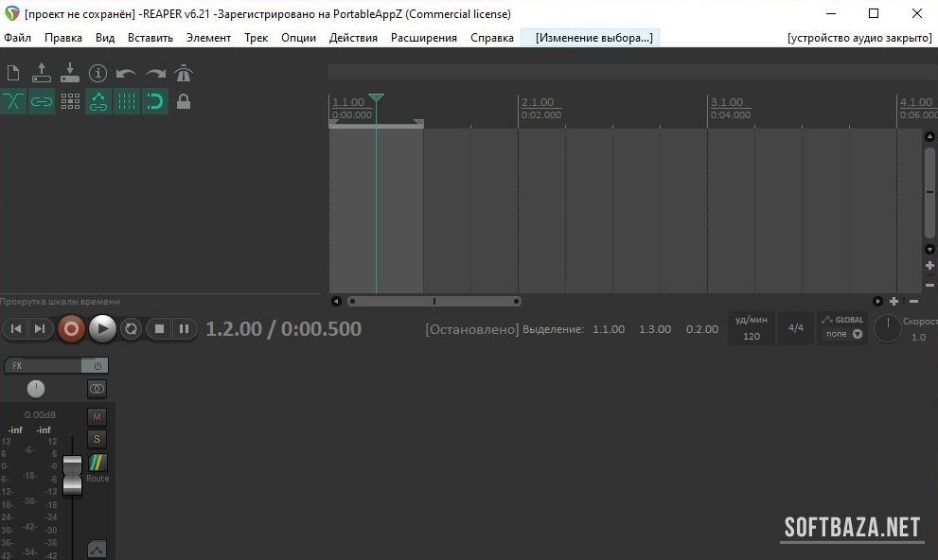Open the 4/4 time signature selector
The width and height of the screenshot is (938, 560).
tap(796, 328)
